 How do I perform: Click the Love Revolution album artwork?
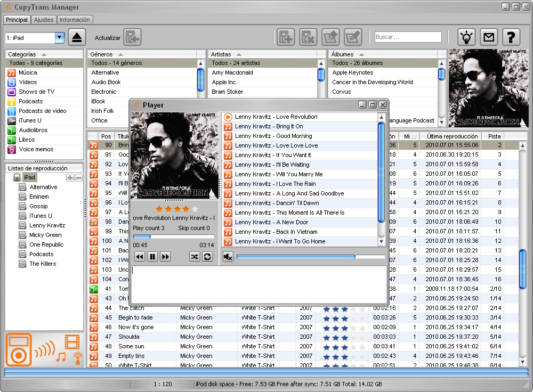tap(488, 88)
